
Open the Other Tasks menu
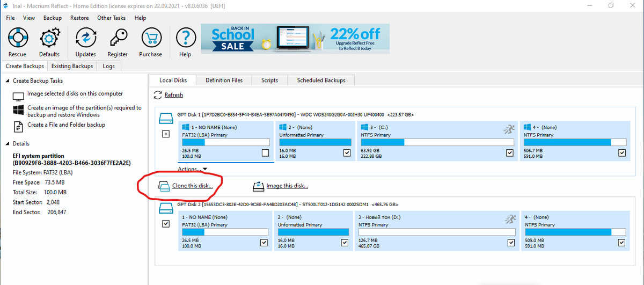coord(111,18)
